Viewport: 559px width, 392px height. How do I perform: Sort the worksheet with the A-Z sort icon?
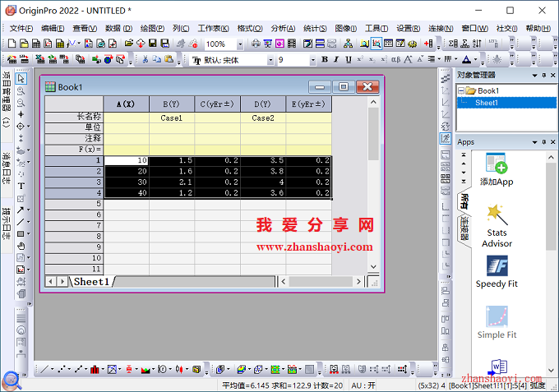477,44
